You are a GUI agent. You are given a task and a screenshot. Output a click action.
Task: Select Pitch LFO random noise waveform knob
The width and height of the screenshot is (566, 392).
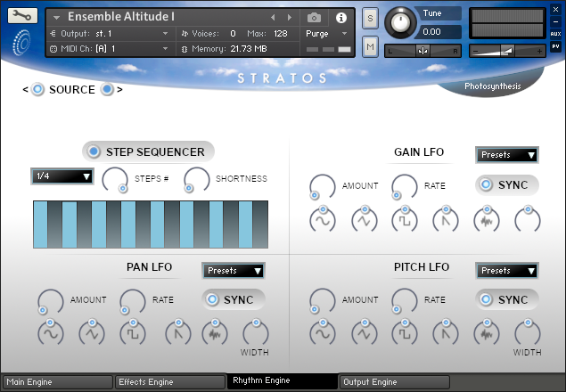pos(487,332)
